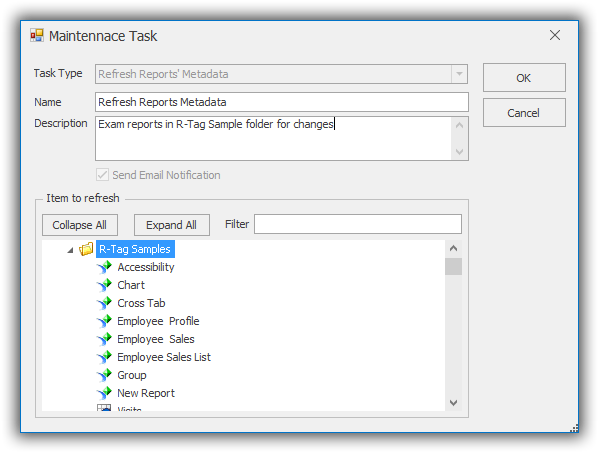
Task: Click the R-Tag Samples folder icon
Action: [86, 249]
